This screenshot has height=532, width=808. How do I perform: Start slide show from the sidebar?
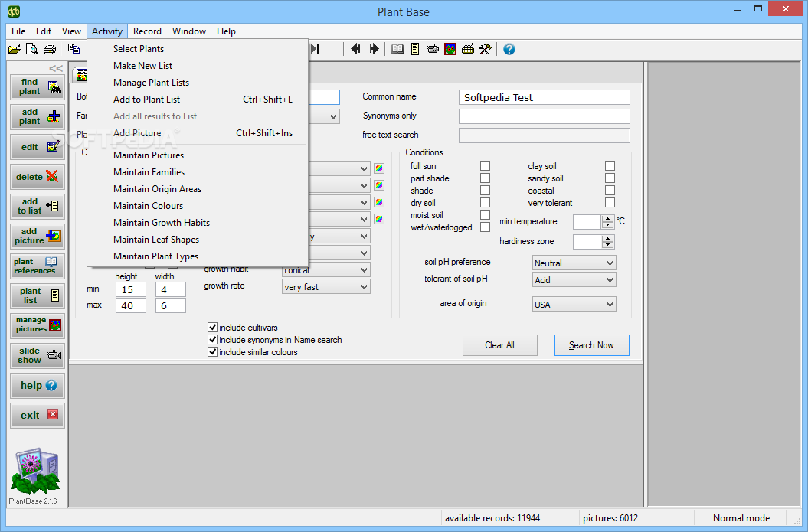38,355
